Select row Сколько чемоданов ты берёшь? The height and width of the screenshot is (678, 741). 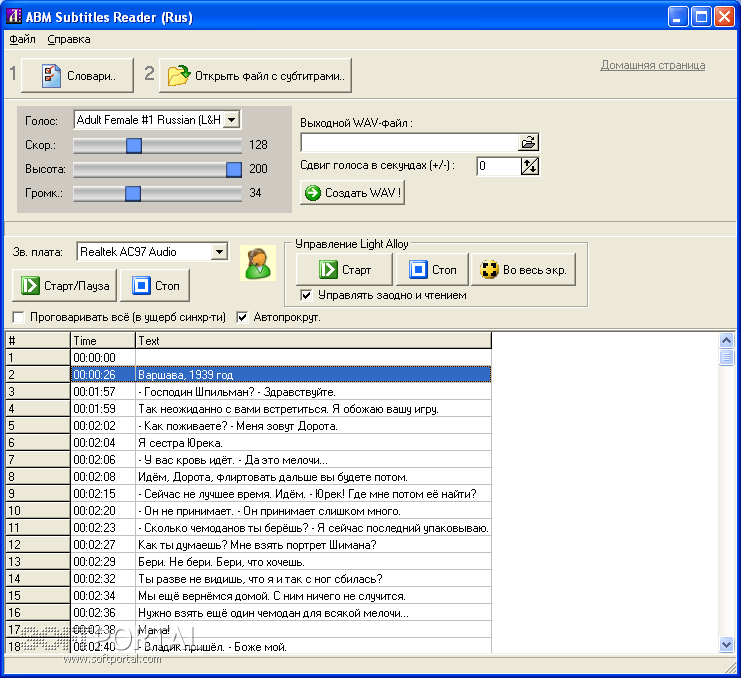(249, 528)
